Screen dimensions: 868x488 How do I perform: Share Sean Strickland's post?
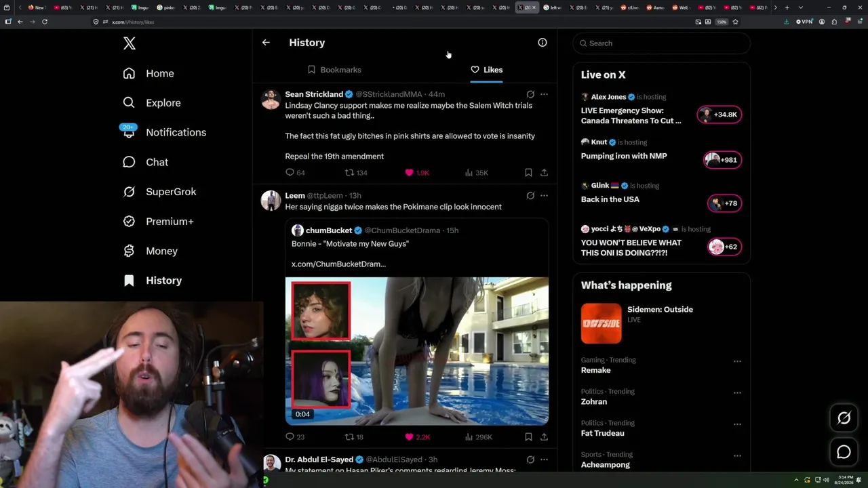544,173
